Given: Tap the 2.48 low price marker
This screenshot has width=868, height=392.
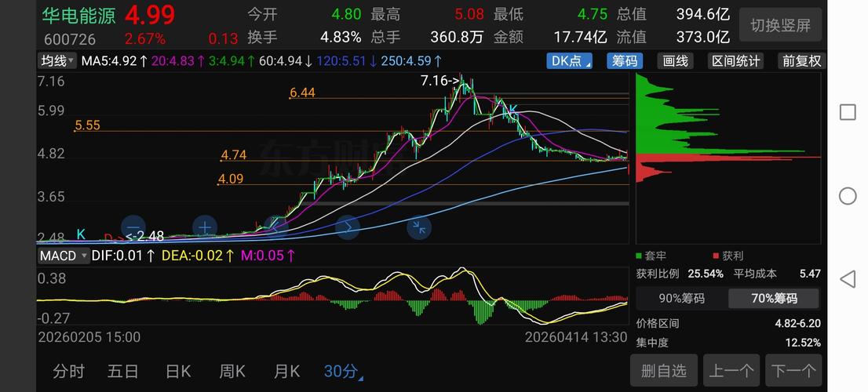Looking at the screenshot, I should click(x=145, y=236).
